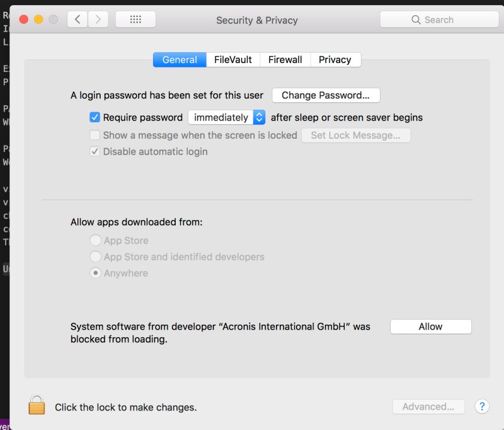Click 'A login password has been set' text
Screen dimensions: 504x430
[x=167, y=95]
